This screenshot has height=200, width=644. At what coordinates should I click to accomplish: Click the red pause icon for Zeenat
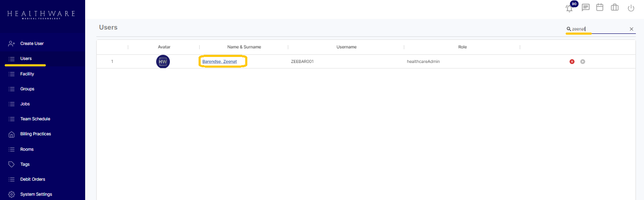572,62
